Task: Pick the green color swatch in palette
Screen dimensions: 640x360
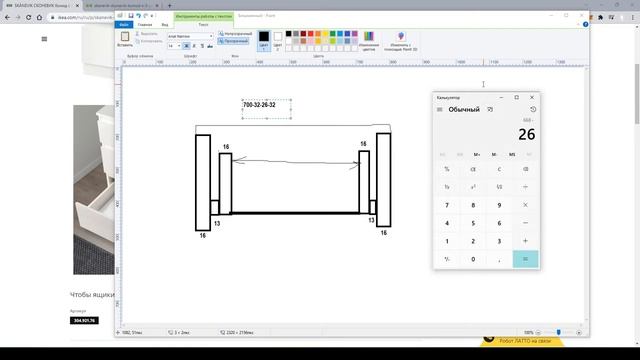Action: (x=333, y=34)
